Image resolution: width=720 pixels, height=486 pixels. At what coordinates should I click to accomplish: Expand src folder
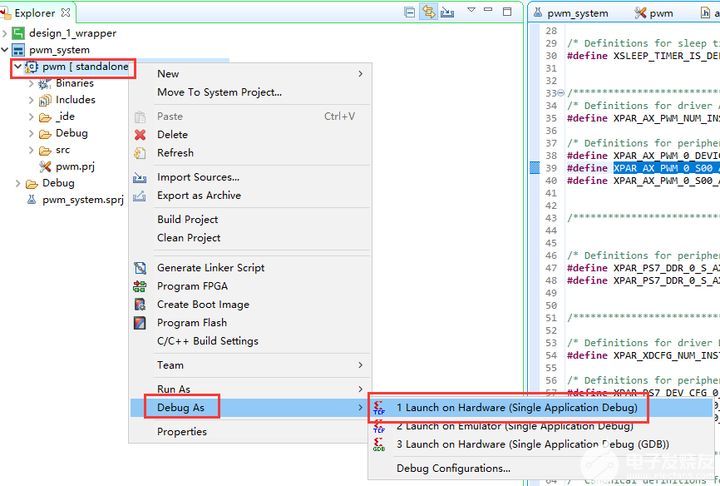[x=31, y=150]
